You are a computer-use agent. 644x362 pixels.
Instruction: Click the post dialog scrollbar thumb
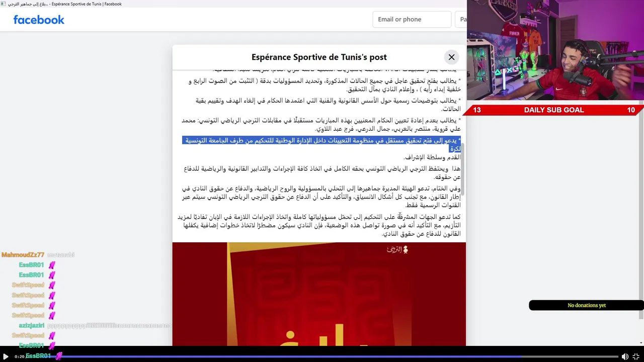462,169
